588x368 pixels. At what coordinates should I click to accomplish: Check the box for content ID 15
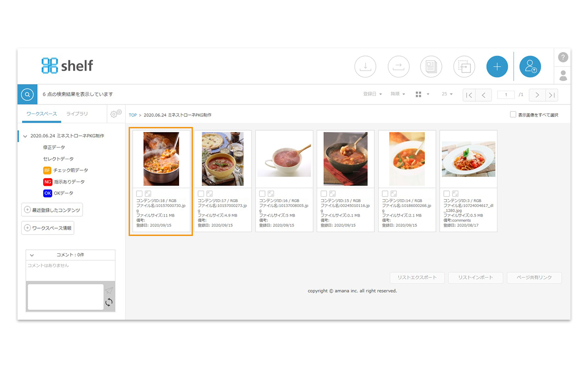(324, 194)
